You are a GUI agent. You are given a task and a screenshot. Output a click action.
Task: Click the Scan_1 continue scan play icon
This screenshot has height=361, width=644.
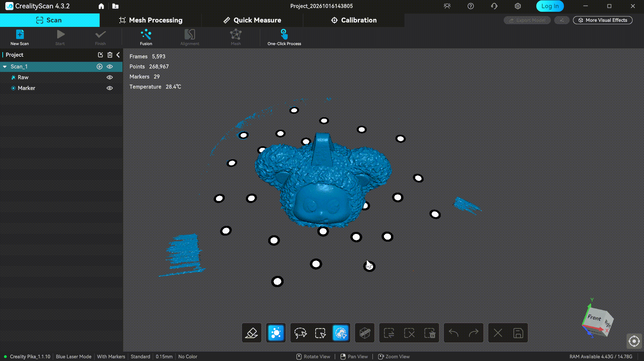click(100, 67)
